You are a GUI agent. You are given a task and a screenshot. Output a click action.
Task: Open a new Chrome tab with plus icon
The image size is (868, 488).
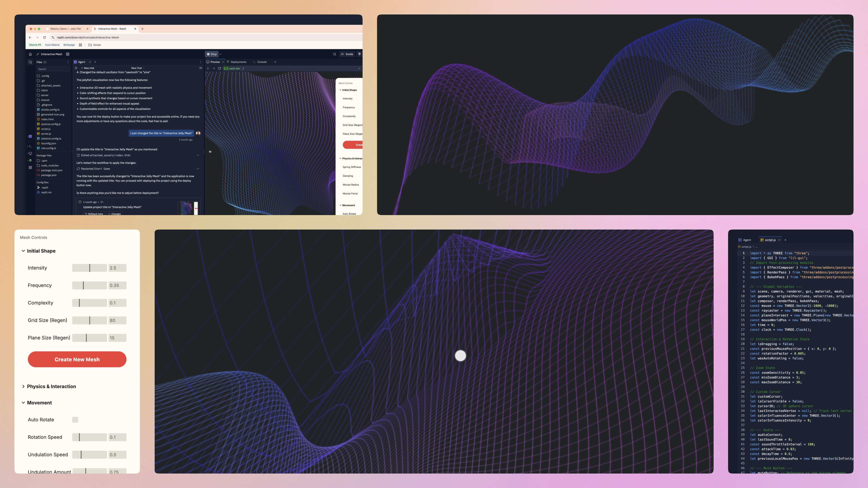143,29
